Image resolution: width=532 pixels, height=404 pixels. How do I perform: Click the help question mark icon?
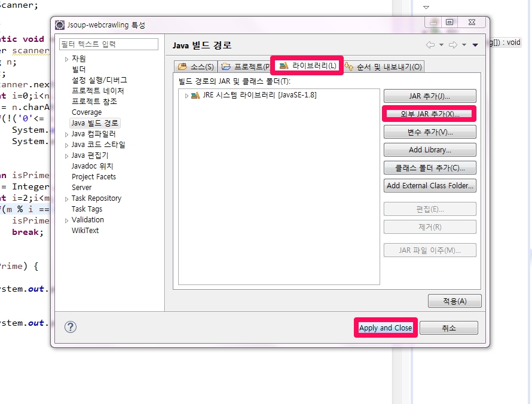[x=71, y=327]
